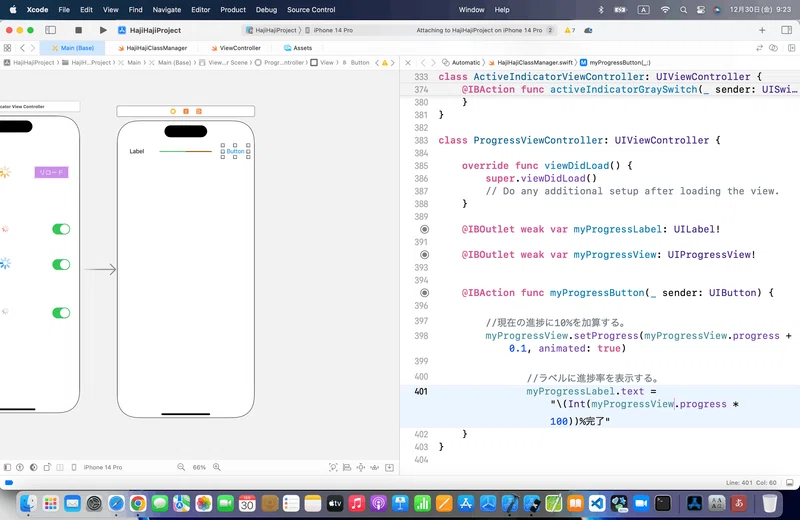Open Safari from the Dock
This screenshot has width=800, height=520.
coord(116,504)
